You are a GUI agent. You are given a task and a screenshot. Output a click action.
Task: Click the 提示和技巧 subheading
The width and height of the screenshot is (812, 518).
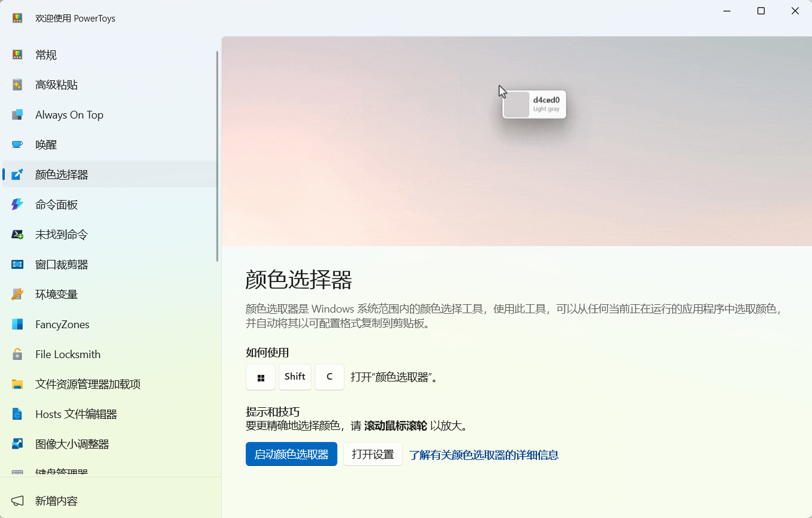273,412
